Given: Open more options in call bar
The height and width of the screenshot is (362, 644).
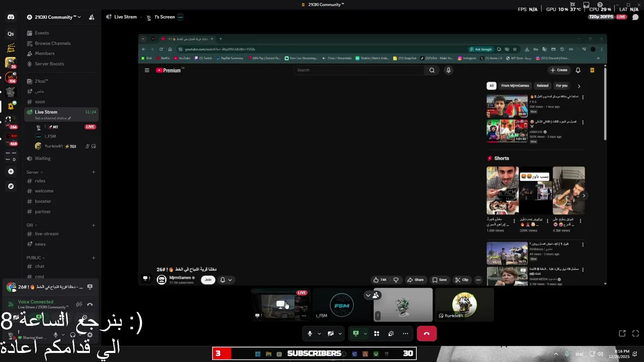Looking at the screenshot, I should (406, 333).
